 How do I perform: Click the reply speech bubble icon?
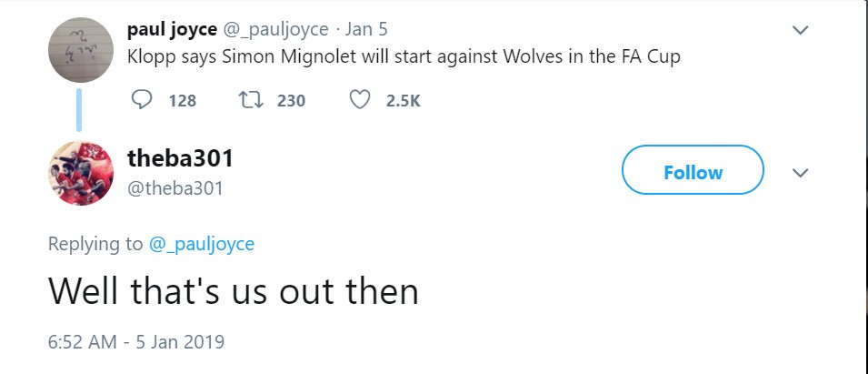point(142,99)
